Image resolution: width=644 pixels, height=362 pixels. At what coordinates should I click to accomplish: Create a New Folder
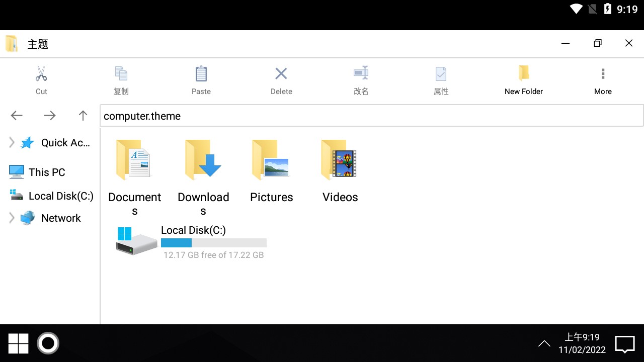[x=523, y=74]
